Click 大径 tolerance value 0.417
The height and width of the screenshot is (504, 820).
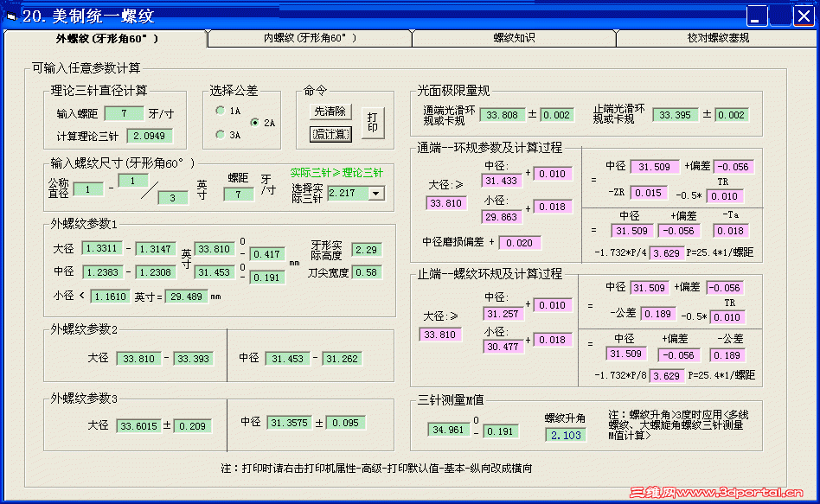(x=267, y=254)
